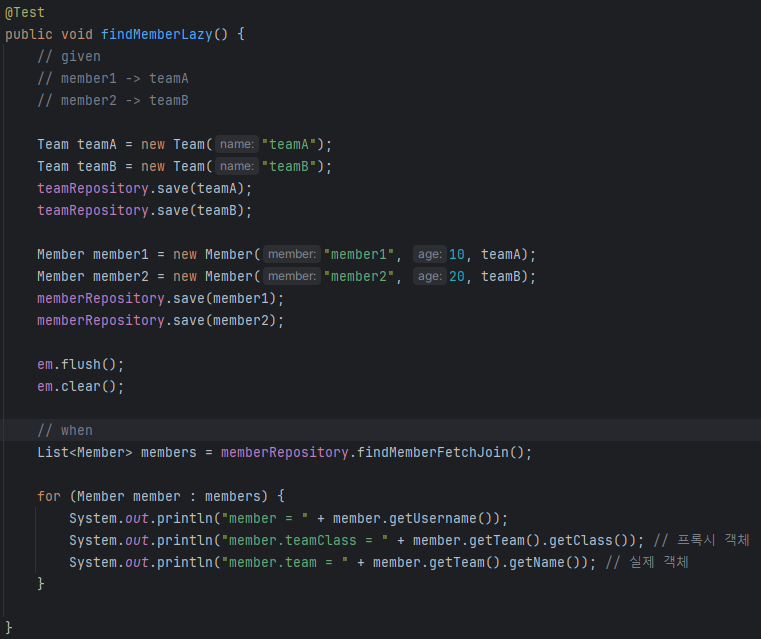Screen dimensions: 761x639
Task: Click the "// when" comment
Action: (x=65, y=430)
